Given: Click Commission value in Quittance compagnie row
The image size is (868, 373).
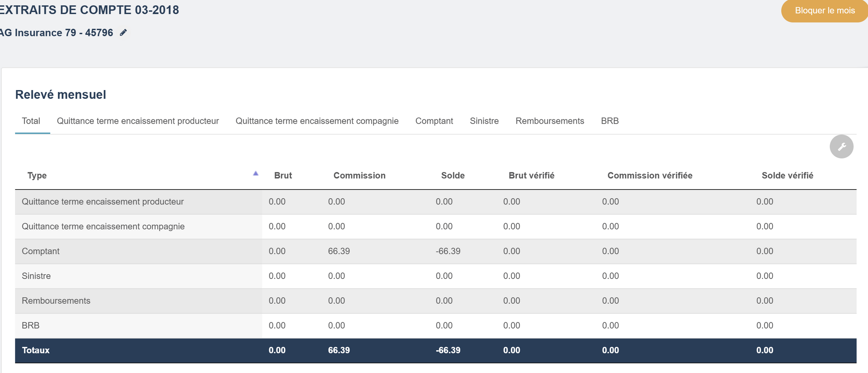Looking at the screenshot, I should point(336,226).
